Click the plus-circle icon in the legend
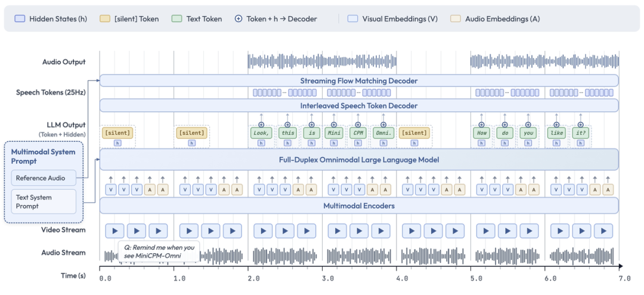 pyautogui.click(x=238, y=19)
